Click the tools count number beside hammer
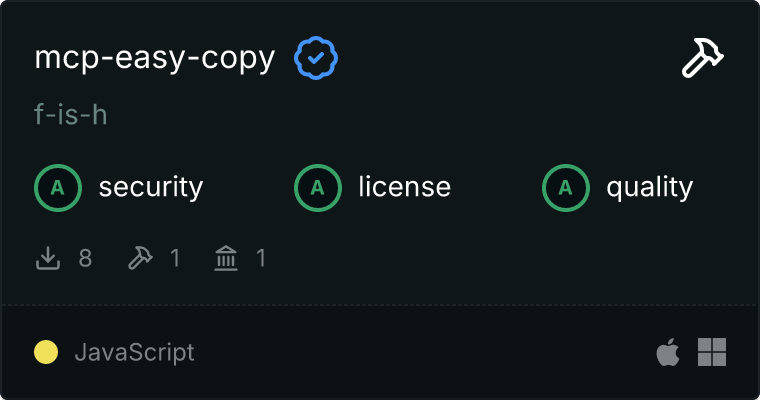Image resolution: width=760 pixels, height=400 pixels. click(175, 258)
